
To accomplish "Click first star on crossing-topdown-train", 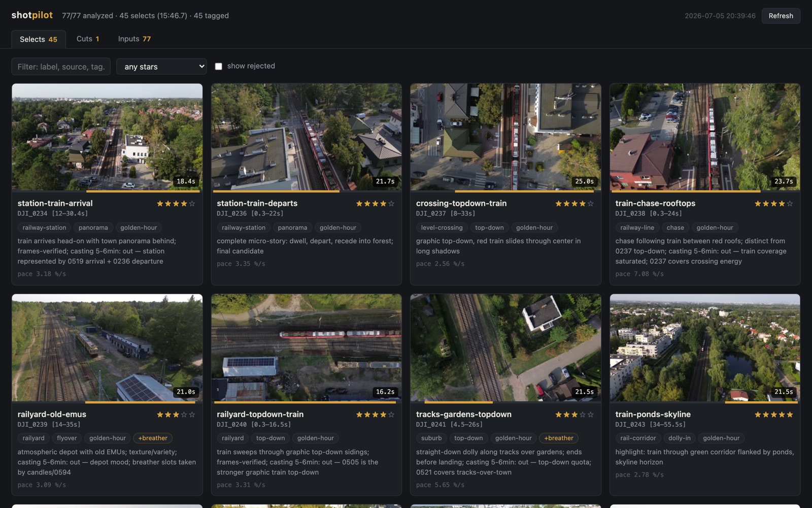I will [559, 204].
